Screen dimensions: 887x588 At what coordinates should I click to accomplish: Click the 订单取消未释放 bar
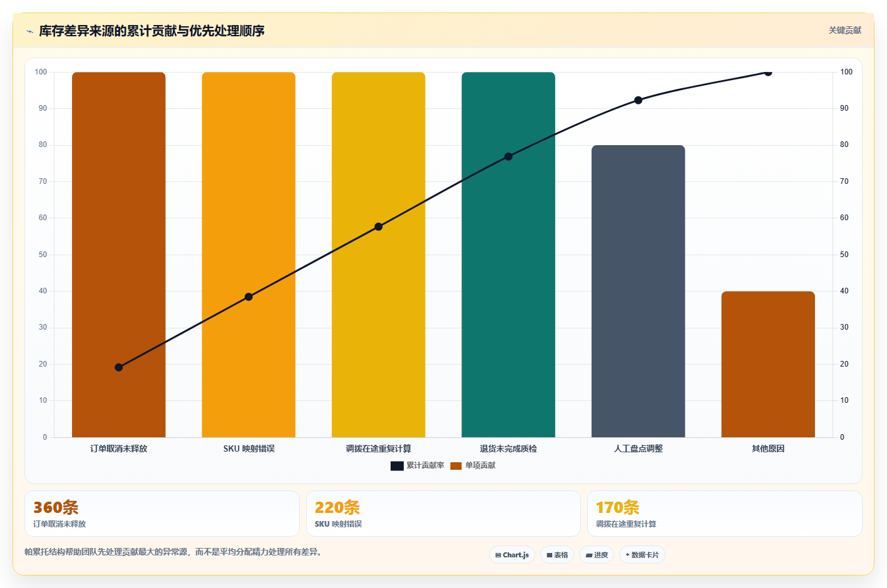coord(119,255)
